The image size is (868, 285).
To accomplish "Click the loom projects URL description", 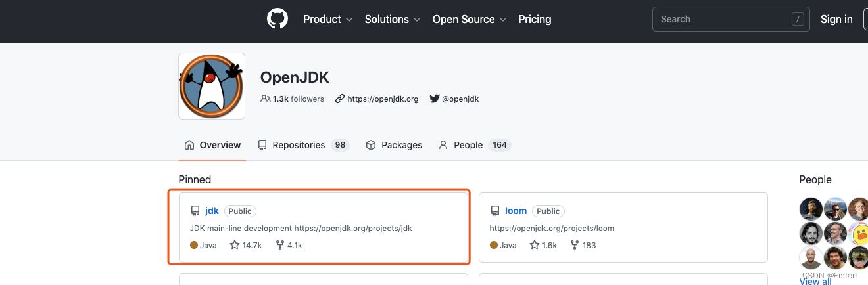I will point(552,229).
